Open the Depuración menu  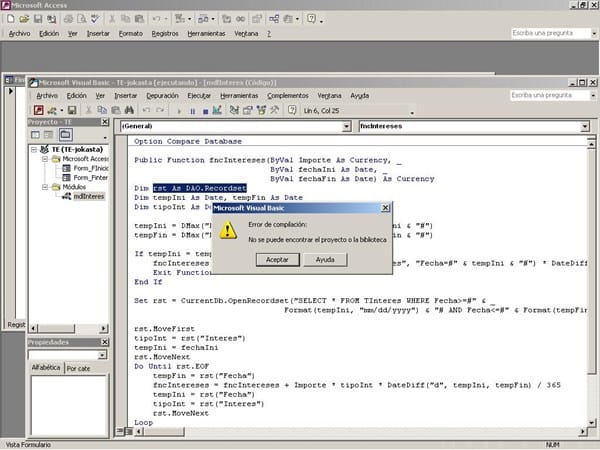pos(164,95)
